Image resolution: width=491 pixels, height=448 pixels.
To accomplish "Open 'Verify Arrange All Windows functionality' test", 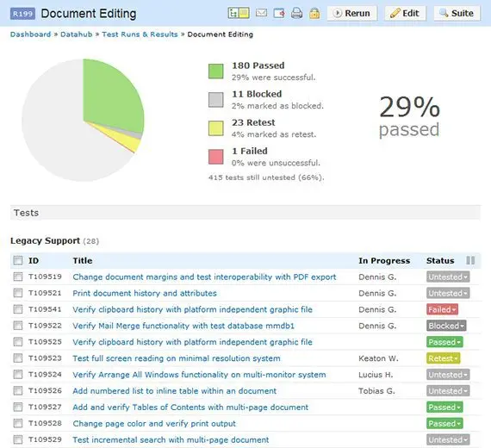I will (x=199, y=375).
